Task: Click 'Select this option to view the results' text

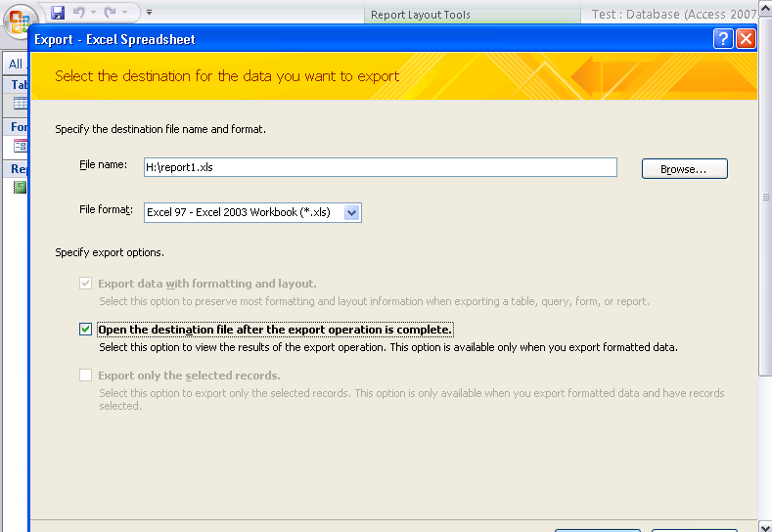Action: coord(388,347)
